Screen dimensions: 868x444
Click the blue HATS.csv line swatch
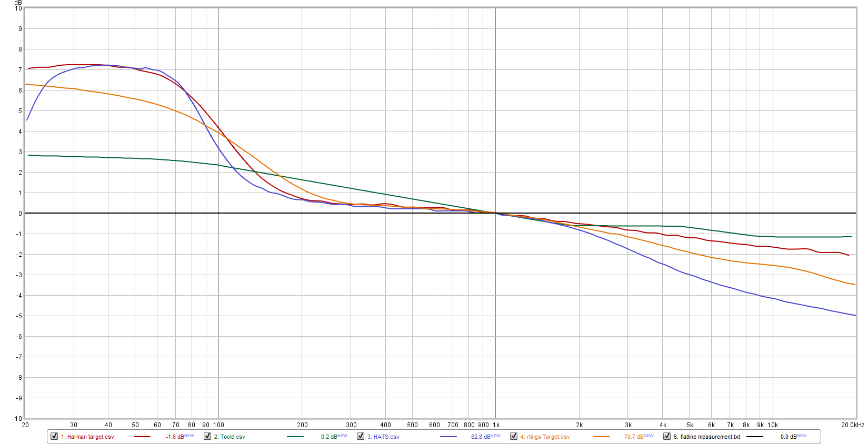coord(448,437)
